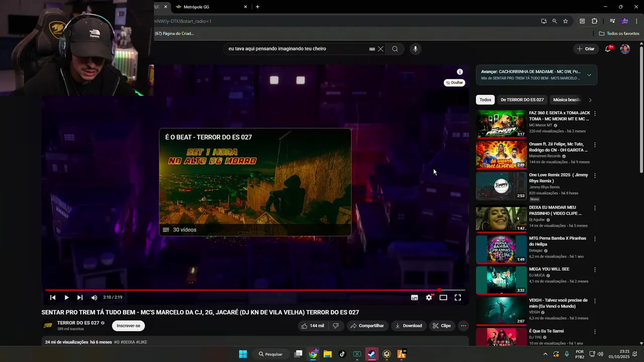Click the play button in video player
Viewport: 644px width, 362px height.
(66, 298)
